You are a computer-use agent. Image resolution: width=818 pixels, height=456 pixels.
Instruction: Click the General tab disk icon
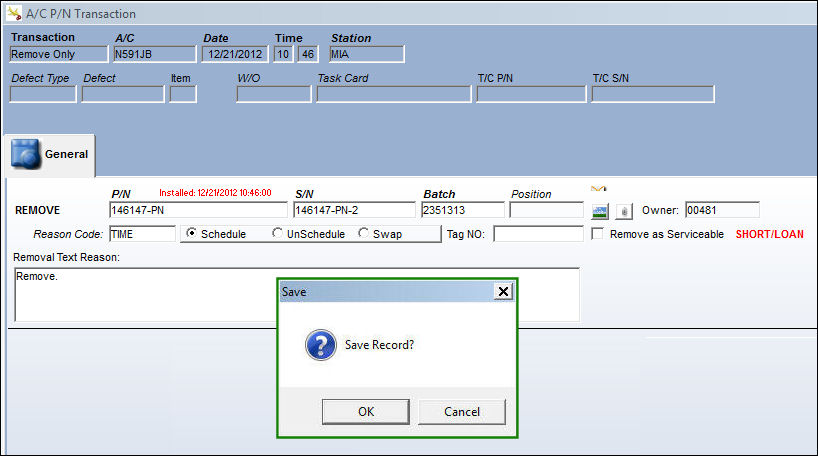click(25, 154)
